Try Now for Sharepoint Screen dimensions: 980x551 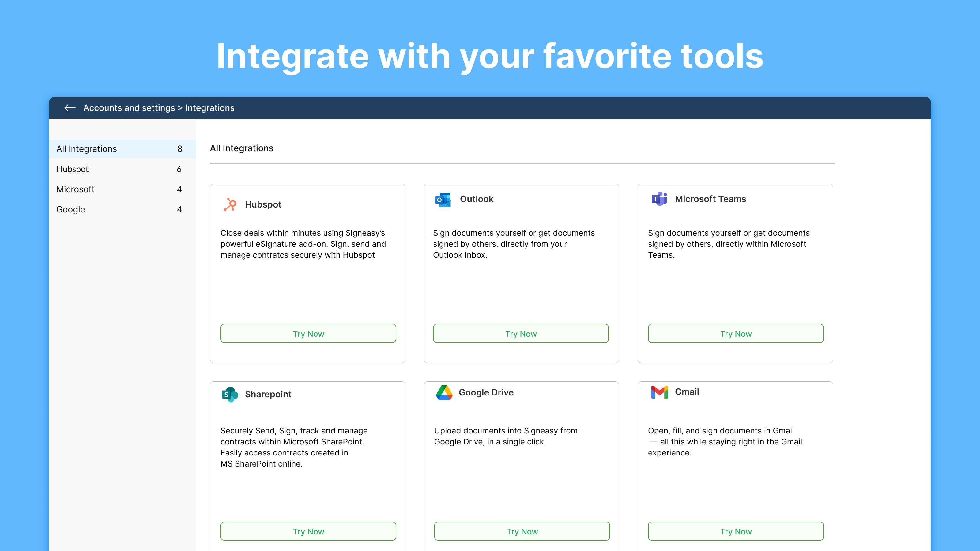[x=308, y=531]
